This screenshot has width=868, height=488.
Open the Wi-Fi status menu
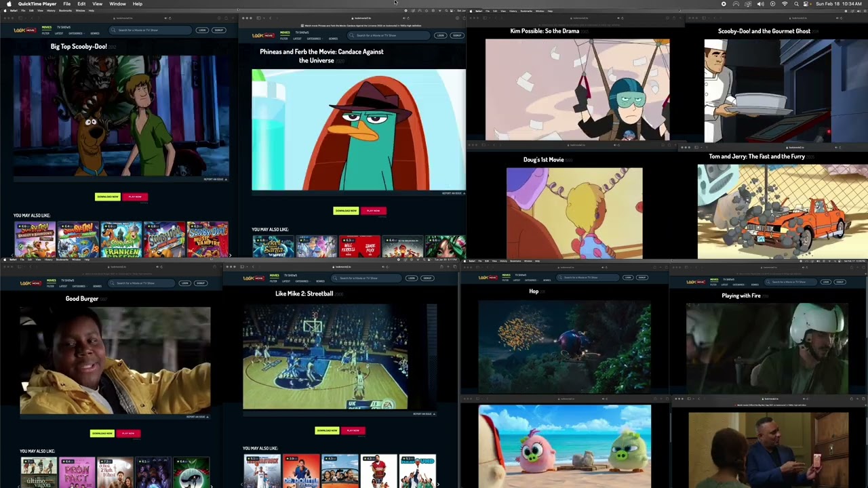click(785, 4)
